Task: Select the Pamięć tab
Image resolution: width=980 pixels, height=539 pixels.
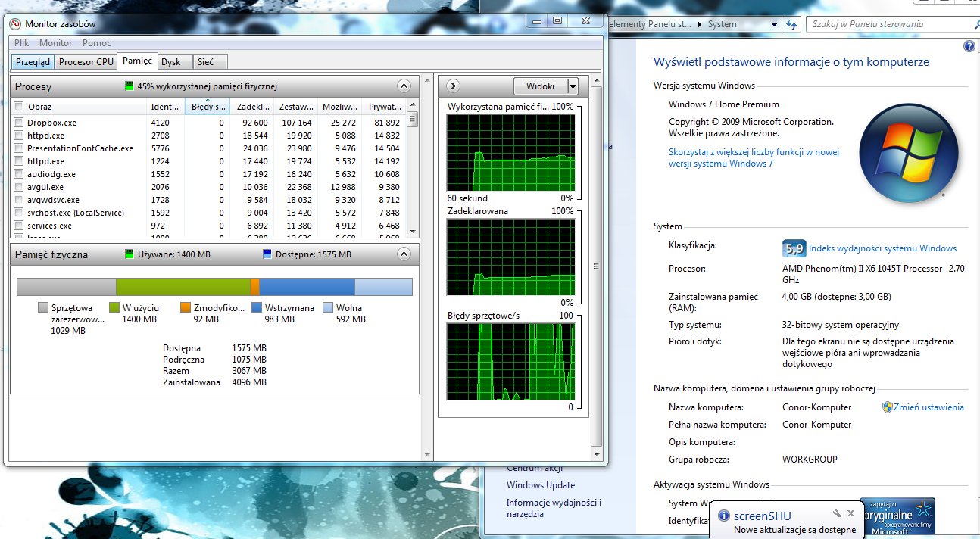Action: click(137, 61)
